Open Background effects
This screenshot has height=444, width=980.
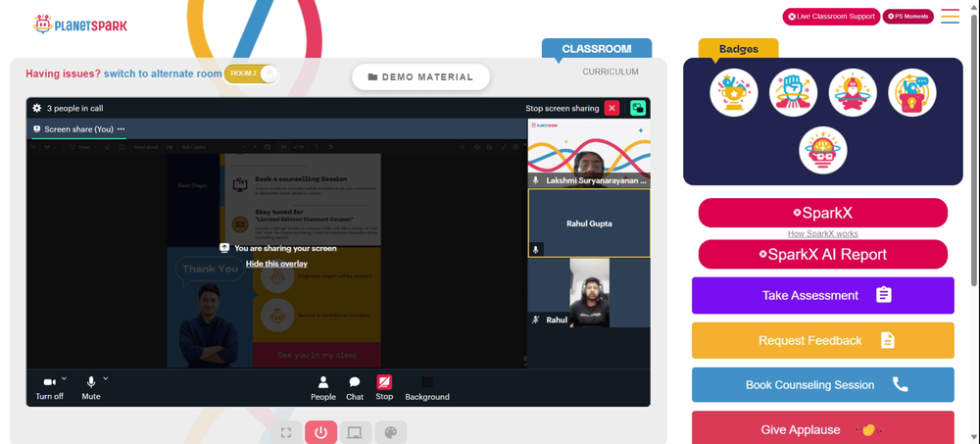(427, 388)
